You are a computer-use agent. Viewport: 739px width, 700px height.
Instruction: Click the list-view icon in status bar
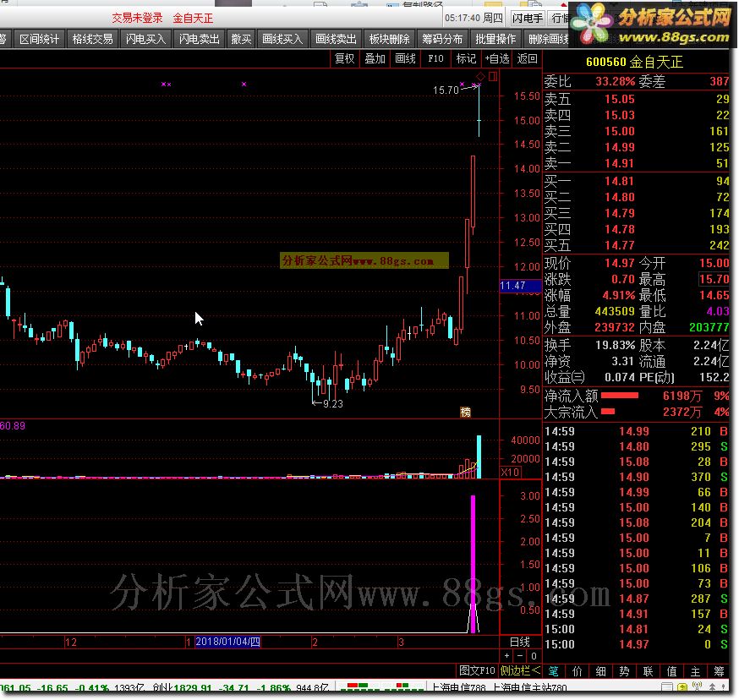click(666, 687)
